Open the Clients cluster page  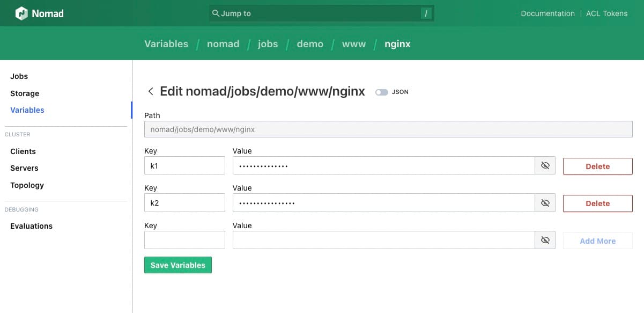point(23,151)
